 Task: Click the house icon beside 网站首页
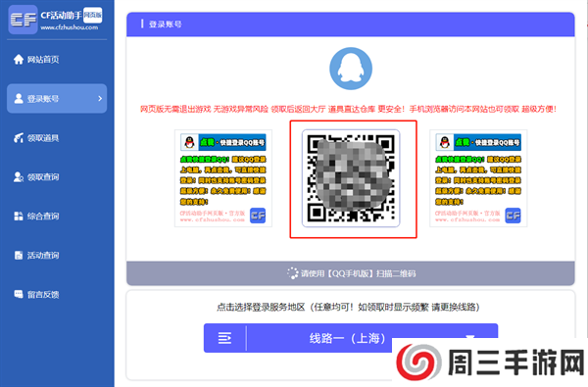click(x=19, y=59)
